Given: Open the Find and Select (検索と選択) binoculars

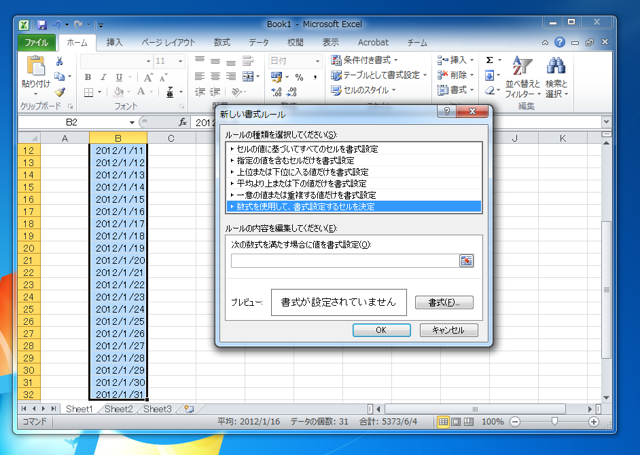Looking at the screenshot, I should click(x=556, y=77).
